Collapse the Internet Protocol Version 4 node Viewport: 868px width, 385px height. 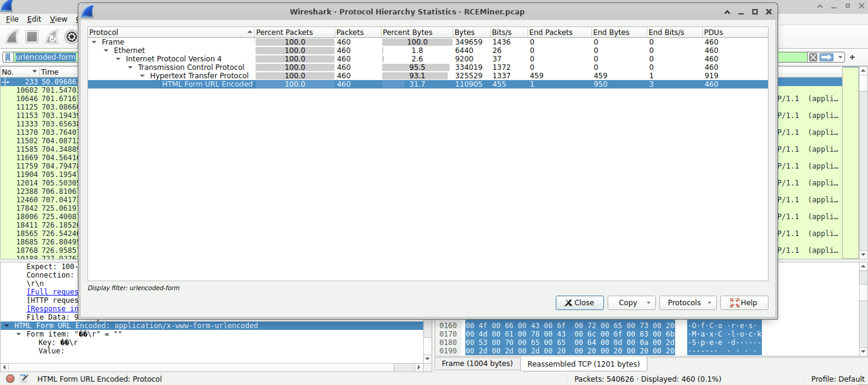[118, 59]
